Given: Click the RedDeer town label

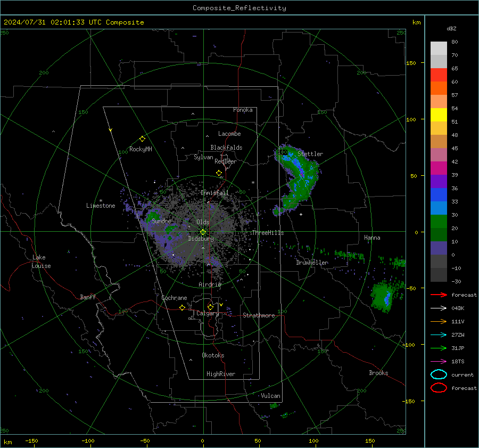Looking at the screenshot, I should (x=226, y=161).
